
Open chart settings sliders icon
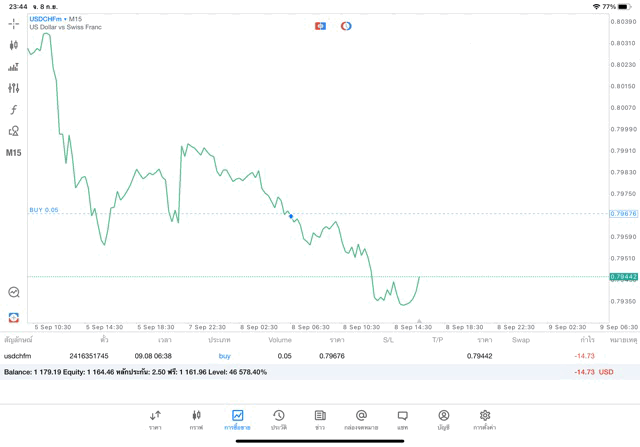pyautogui.click(x=14, y=88)
